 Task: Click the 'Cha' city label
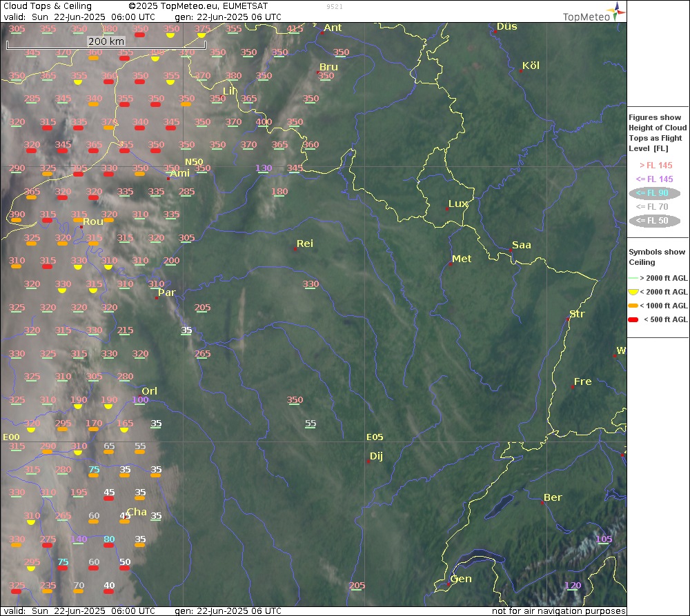137,512
